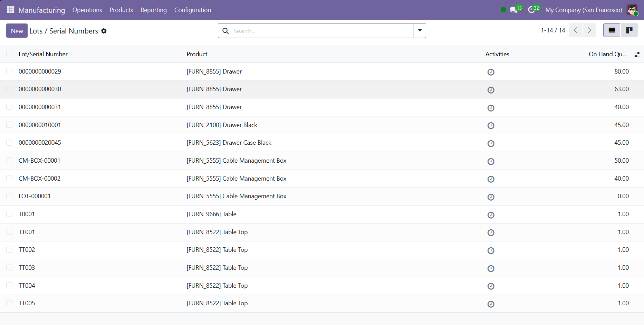The height and width of the screenshot is (325, 644).
Task: Open the Operations menu
Action: 87,10
